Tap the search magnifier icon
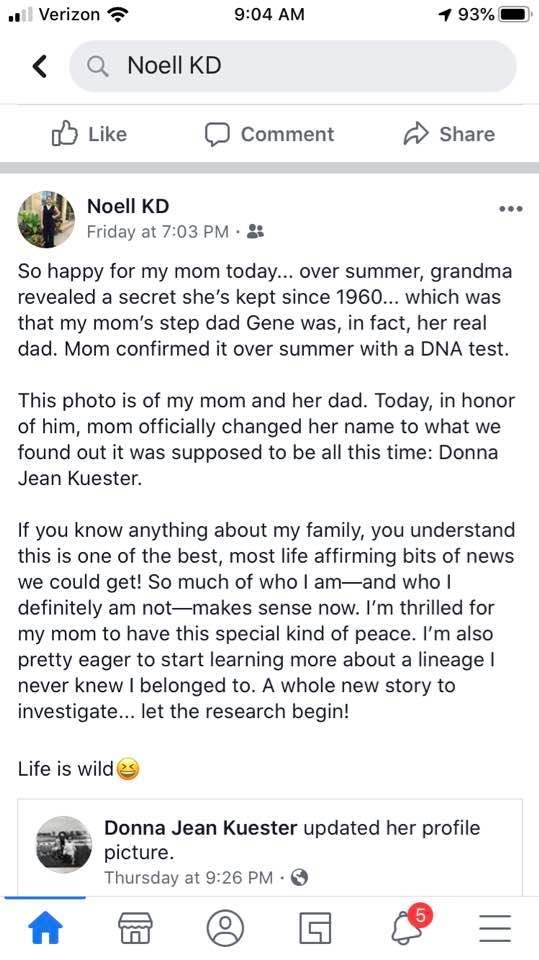 (x=97, y=66)
